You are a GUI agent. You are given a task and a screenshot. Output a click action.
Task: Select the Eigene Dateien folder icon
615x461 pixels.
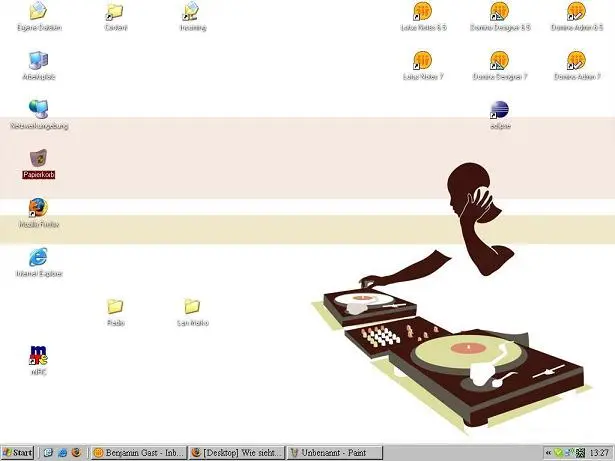tap(39, 12)
